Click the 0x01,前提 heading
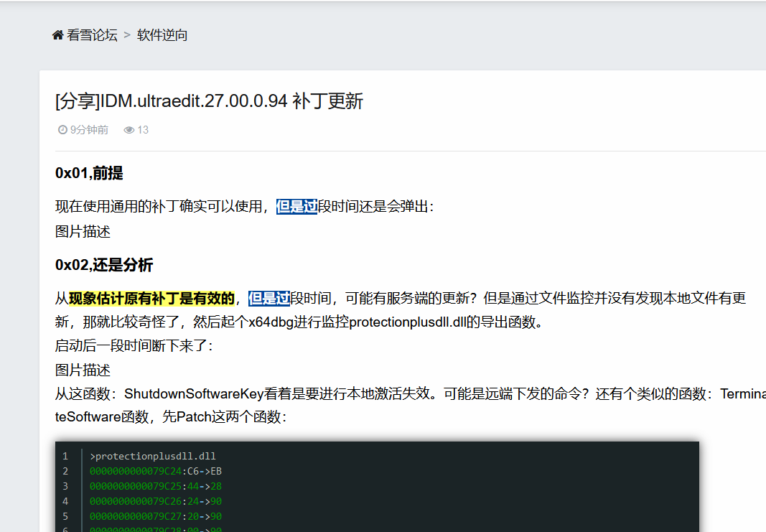Image resolution: width=766 pixels, height=532 pixels. (x=89, y=173)
